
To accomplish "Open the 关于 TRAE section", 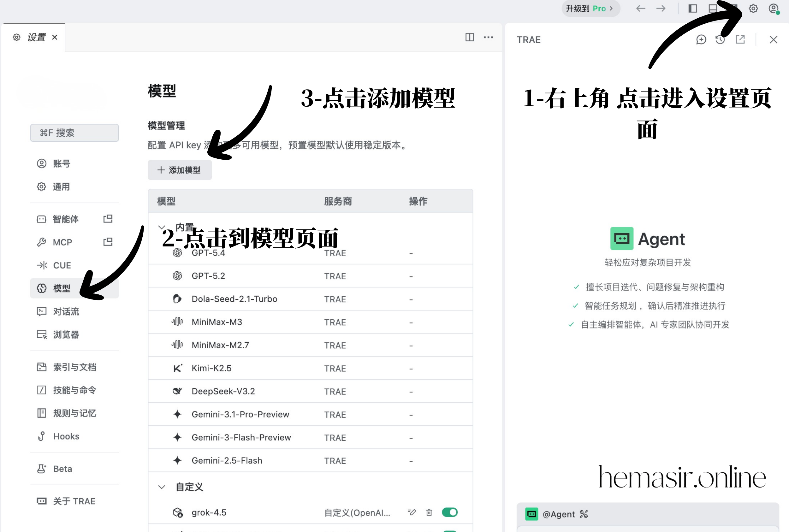I will pos(74,501).
